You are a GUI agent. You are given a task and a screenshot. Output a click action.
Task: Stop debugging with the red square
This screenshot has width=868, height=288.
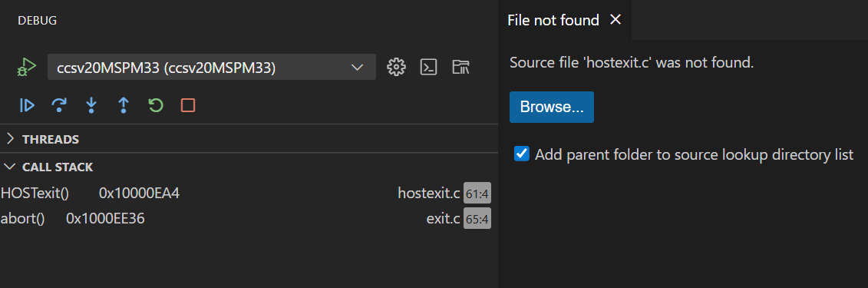coord(188,105)
